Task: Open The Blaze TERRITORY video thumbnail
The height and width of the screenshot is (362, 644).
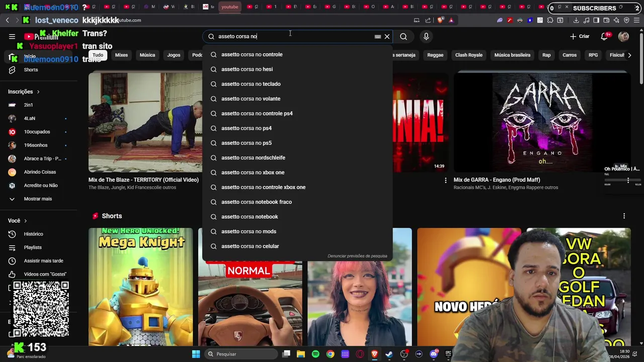Action: pos(145,122)
